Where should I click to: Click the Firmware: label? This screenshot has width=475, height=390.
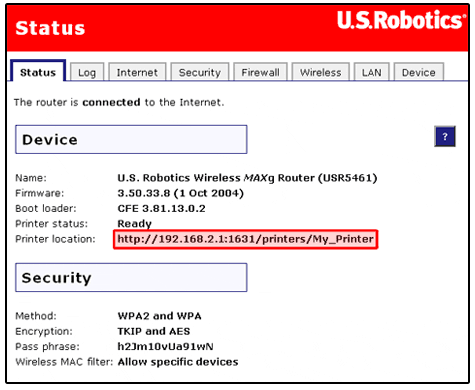[x=40, y=193]
